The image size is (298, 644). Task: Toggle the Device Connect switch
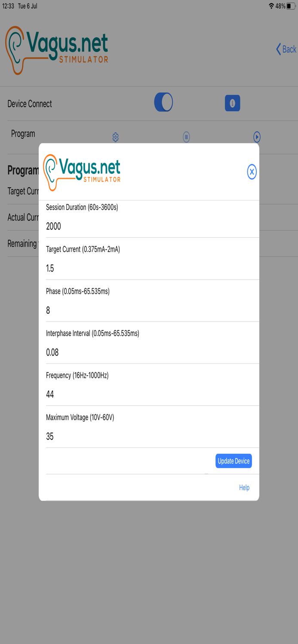pyautogui.click(x=163, y=103)
